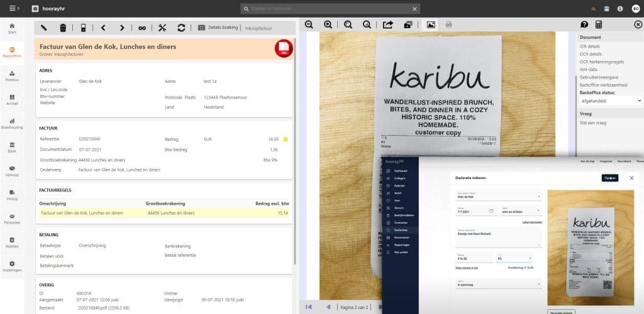644x314 pixels.
Task: Click the third magnifier zoom-fit icon
Action: 348,24
